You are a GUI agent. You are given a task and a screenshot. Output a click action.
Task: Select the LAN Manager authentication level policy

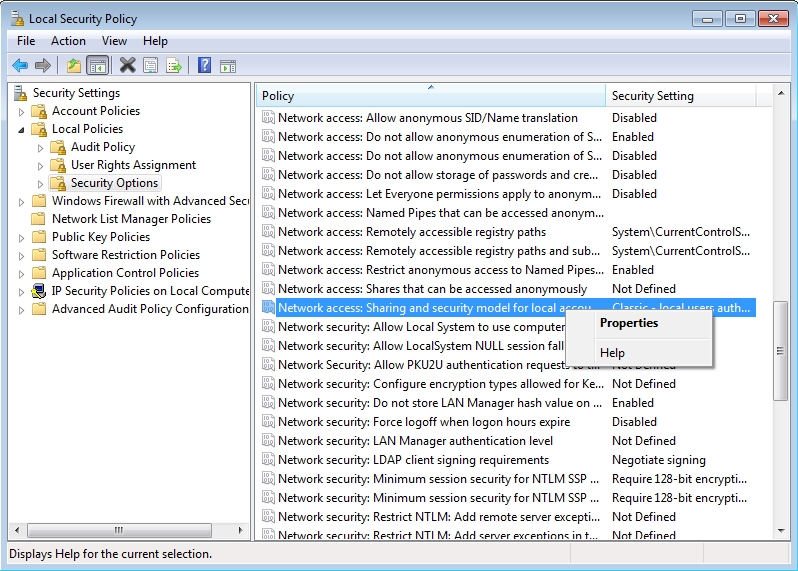pyautogui.click(x=415, y=441)
